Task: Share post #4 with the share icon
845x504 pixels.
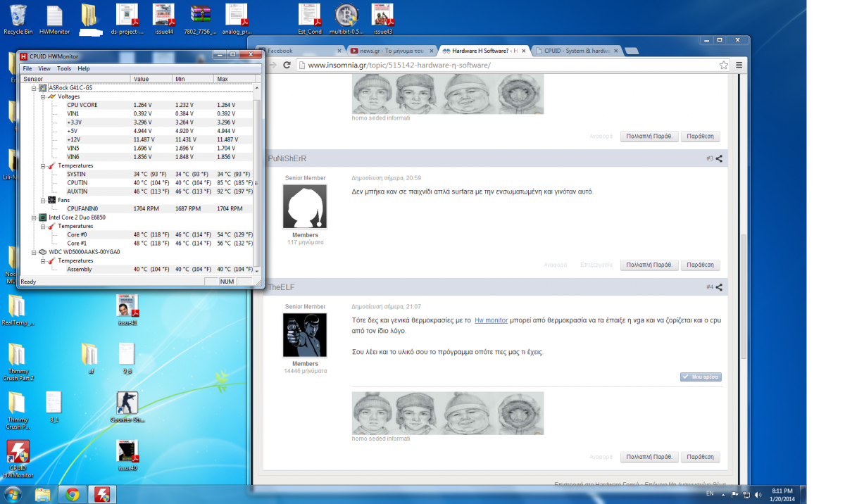Action: [x=719, y=287]
